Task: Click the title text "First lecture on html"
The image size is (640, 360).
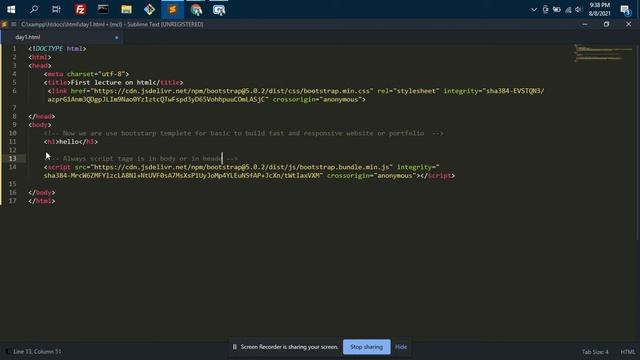Action: [x=111, y=82]
